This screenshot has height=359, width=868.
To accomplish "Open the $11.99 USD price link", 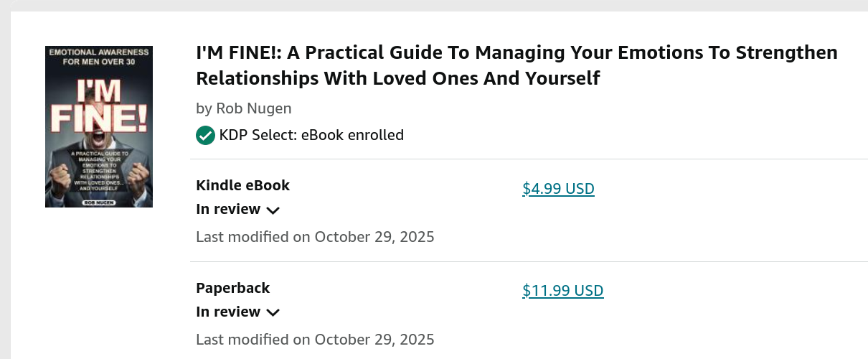I will tap(562, 291).
